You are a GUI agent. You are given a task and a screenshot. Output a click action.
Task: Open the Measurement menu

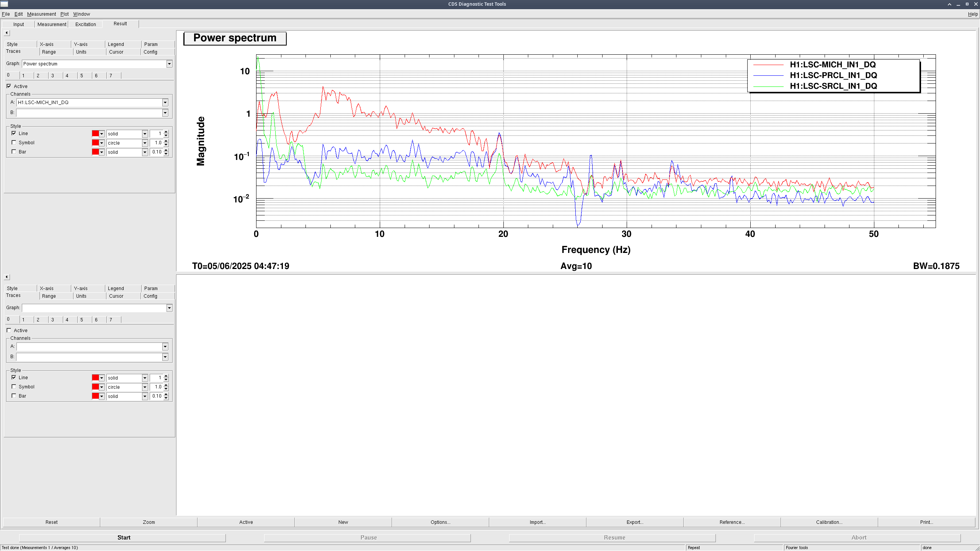tap(41, 14)
